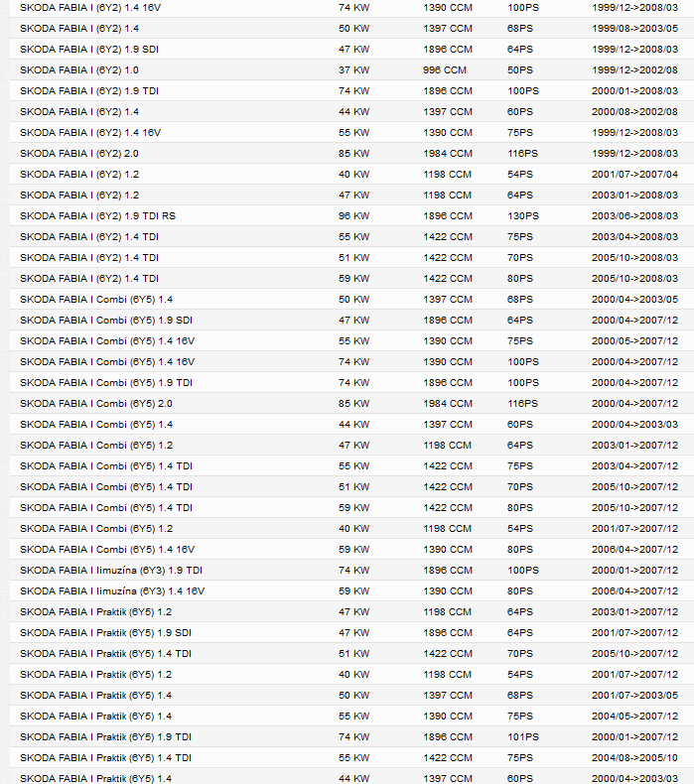The height and width of the screenshot is (784, 694).
Task: Select 'SKODA FABIA I (6Y2) 2.0' model name
Action: click(79, 154)
